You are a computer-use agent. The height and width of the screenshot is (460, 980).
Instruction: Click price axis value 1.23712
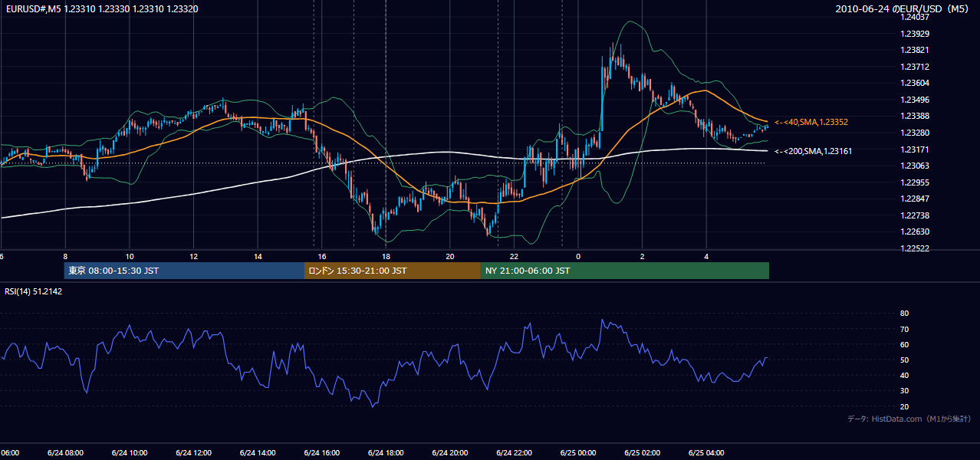[915, 67]
